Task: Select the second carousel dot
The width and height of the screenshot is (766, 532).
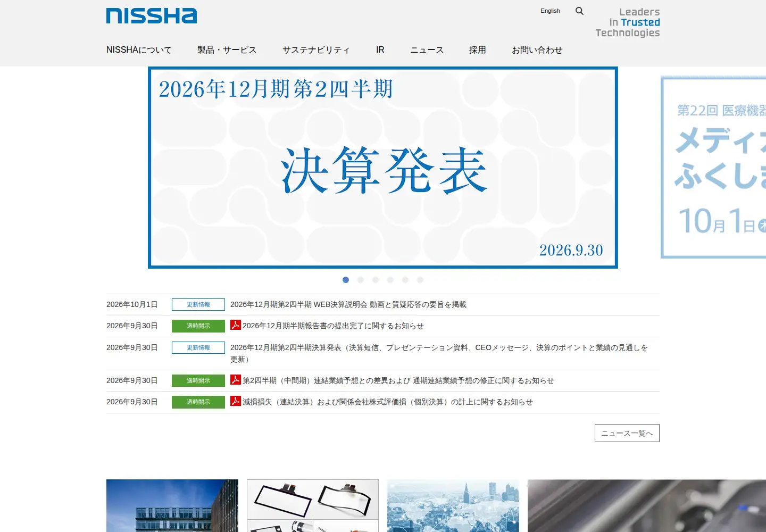Action: click(361, 280)
